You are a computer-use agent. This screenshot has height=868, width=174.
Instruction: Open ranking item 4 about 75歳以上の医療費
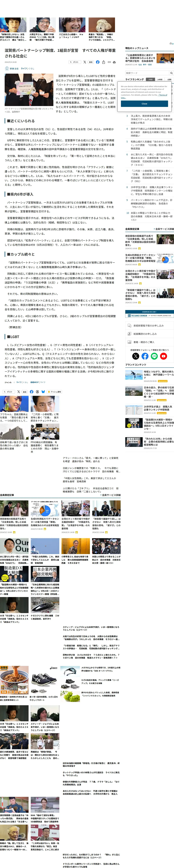point(152,132)
